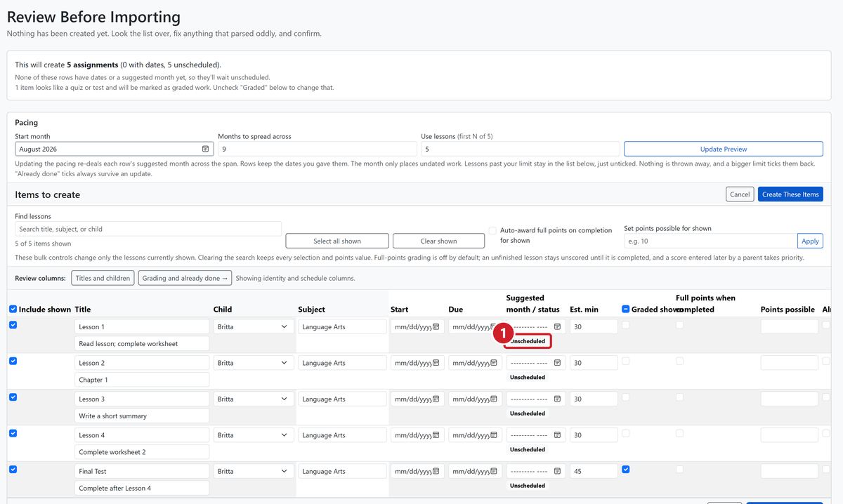Cancel the import
Screen dimensions: 843x504
[x=740, y=194]
